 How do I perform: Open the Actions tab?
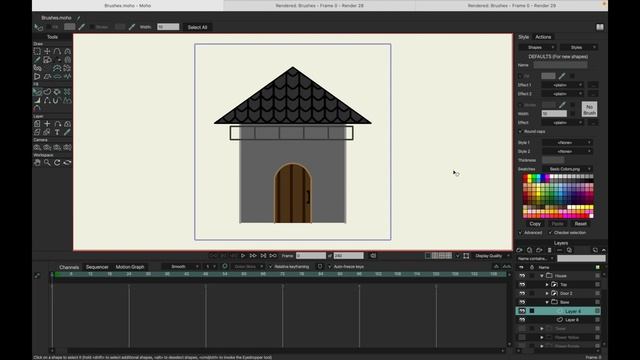tap(543, 37)
